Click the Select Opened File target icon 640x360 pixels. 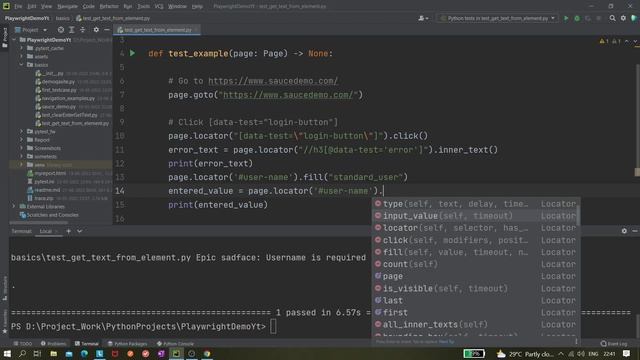60,30
